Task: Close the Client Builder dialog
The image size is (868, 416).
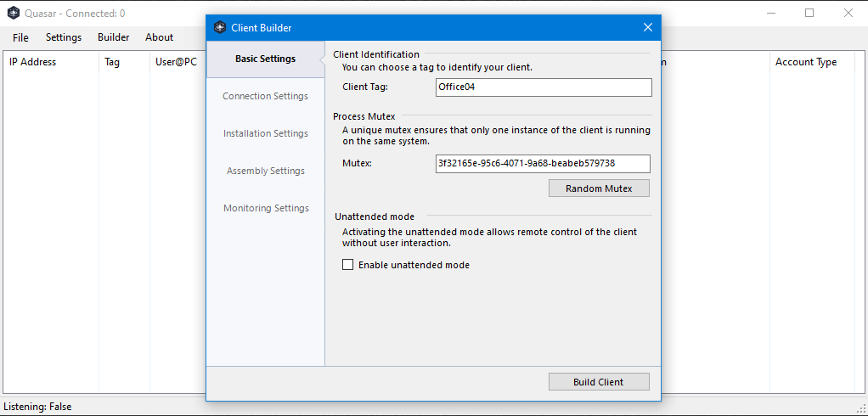Action: [x=648, y=28]
